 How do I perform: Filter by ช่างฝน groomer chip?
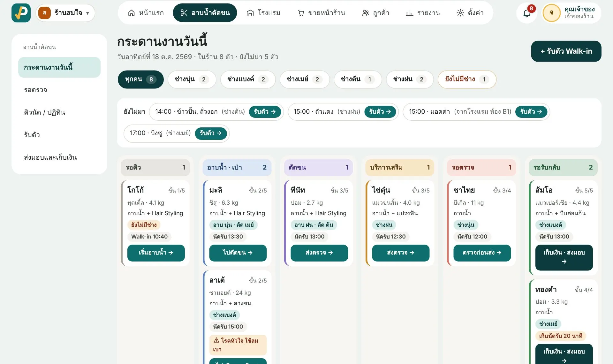(x=410, y=79)
